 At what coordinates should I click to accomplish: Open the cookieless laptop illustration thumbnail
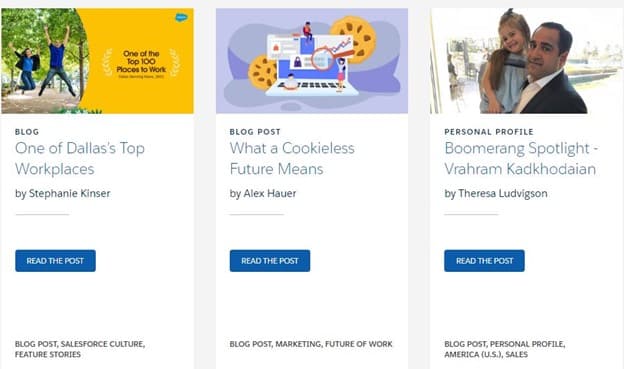pos(312,61)
